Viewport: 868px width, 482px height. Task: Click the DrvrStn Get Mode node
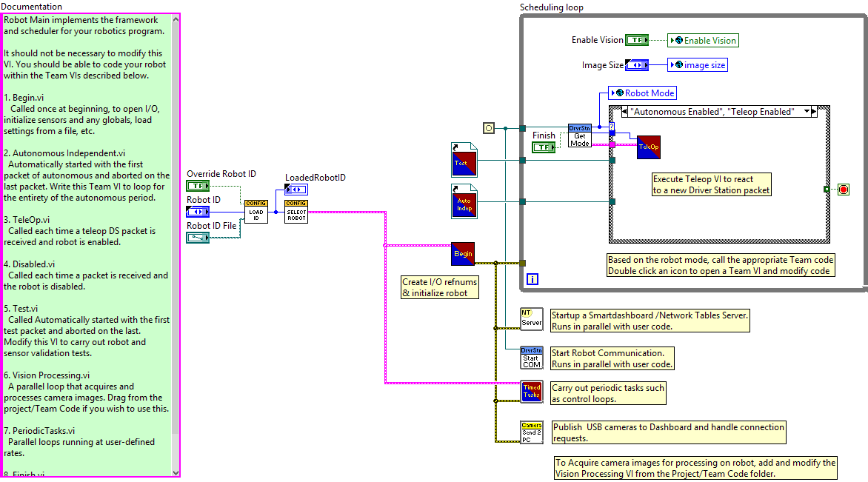point(580,135)
